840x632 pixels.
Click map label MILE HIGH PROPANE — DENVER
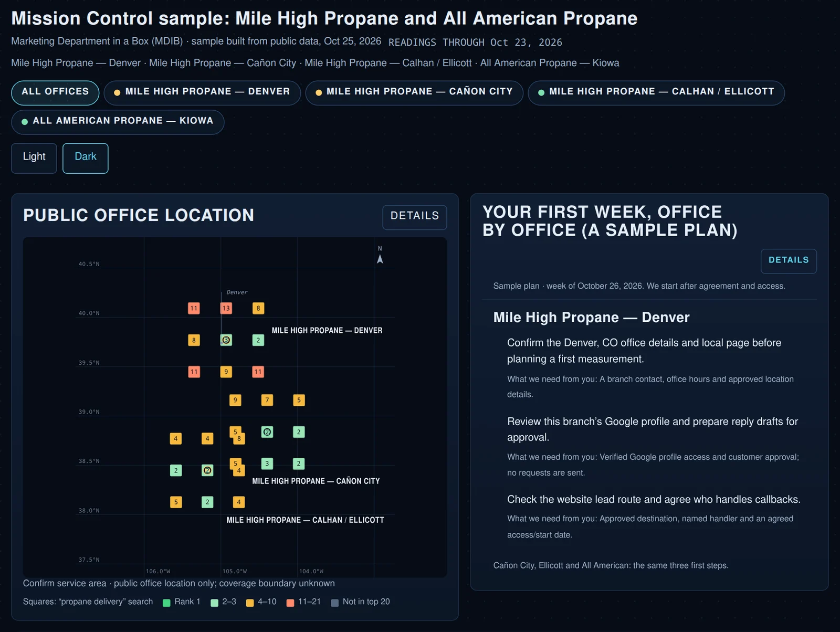pyautogui.click(x=327, y=331)
